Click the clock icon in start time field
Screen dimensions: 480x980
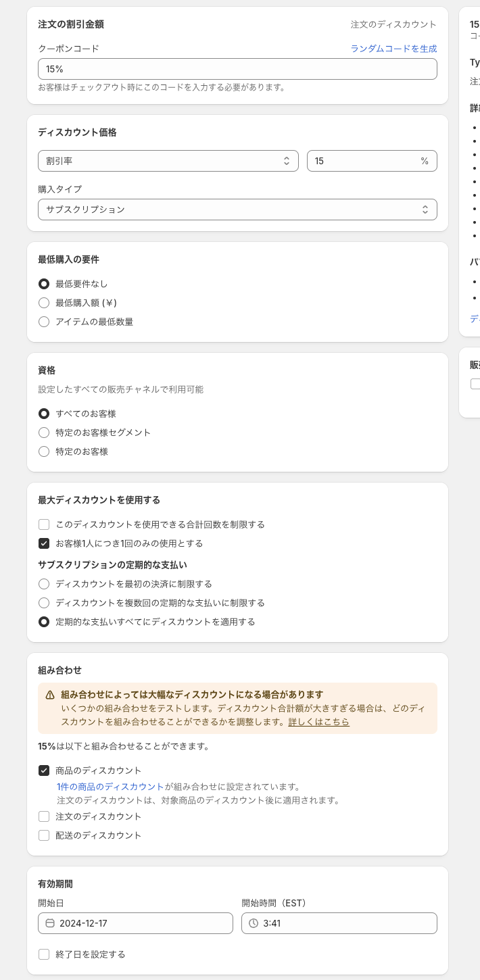(x=254, y=923)
